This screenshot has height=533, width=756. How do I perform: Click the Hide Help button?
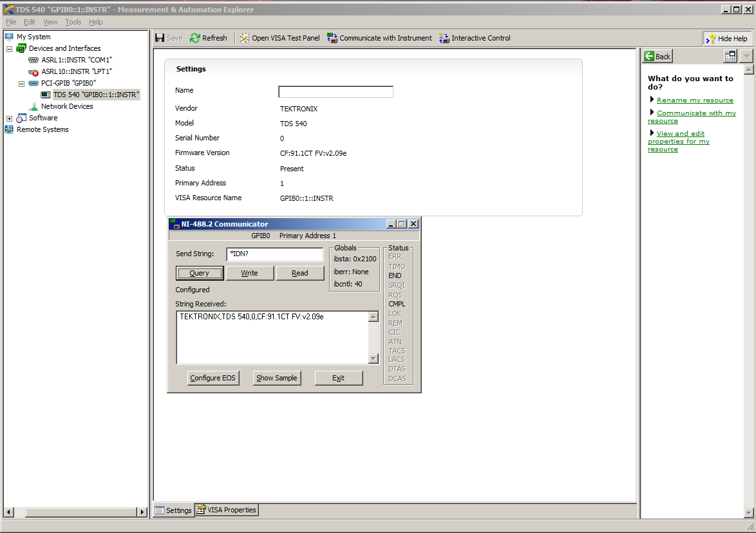coord(728,39)
